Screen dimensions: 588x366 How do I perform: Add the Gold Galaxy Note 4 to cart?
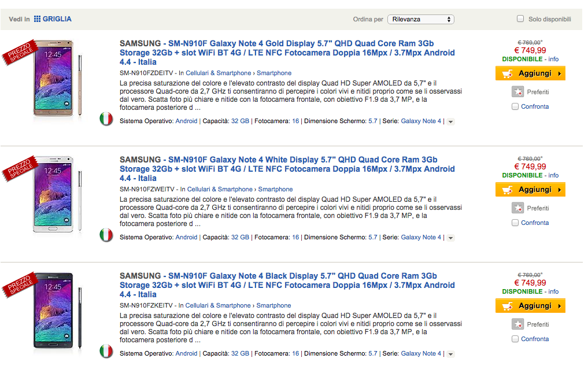point(530,73)
